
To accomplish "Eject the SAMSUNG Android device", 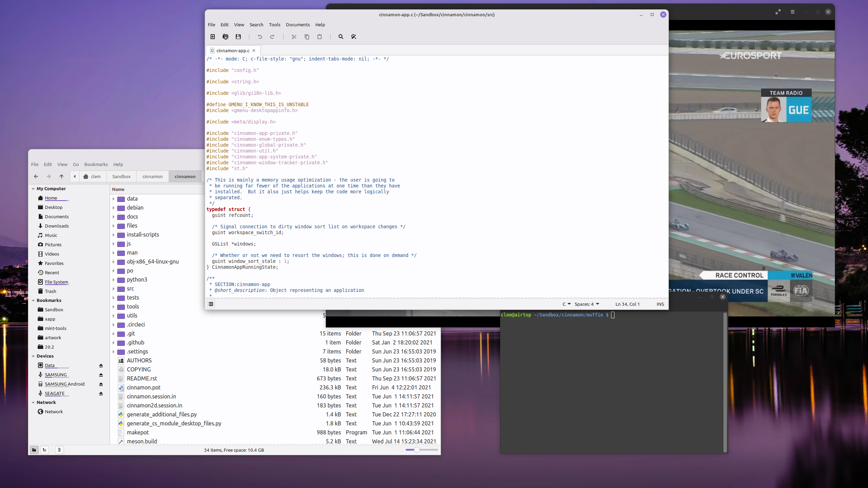I will [x=101, y=384].
